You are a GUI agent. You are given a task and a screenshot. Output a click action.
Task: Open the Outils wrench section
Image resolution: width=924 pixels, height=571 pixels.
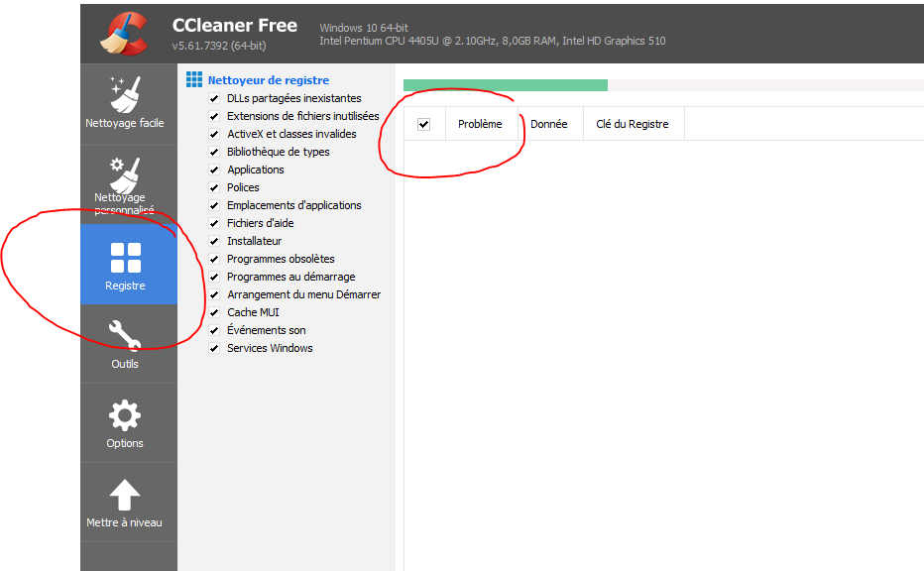tap(129, 344)
